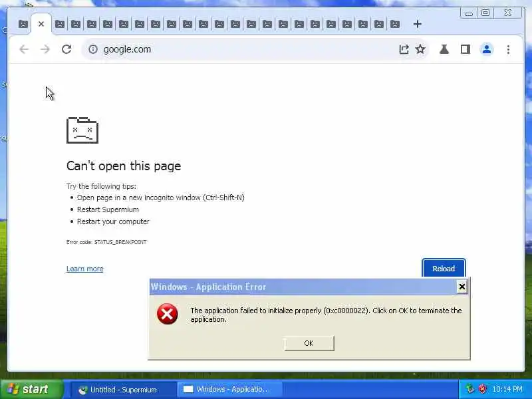Confirm OK in Application Error dialog
This screenshot has height=399, width=532.
click(x=309, y=343)
